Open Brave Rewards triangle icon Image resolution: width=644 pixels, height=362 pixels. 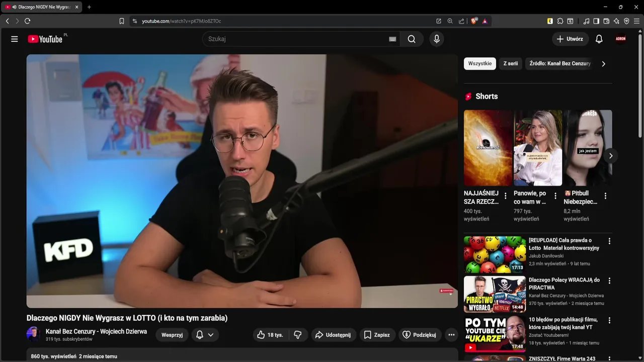[x=485, y=21]
